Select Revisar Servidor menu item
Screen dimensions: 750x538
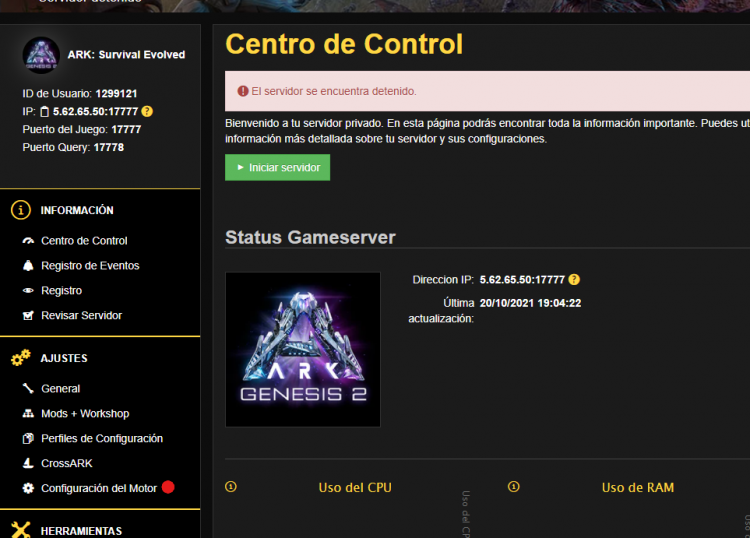click(x=81, y=316)
